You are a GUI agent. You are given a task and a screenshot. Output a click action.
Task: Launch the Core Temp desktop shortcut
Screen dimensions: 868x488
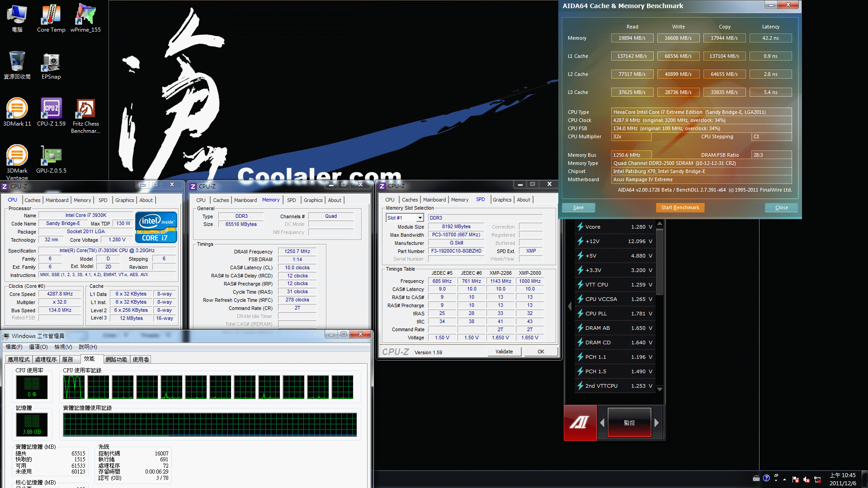click(x=51, y=18)
